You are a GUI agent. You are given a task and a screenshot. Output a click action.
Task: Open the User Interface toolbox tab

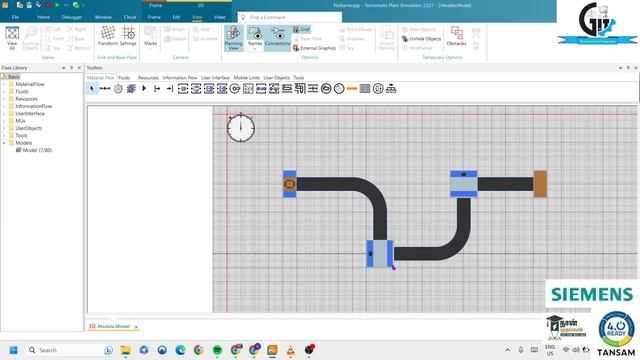pyautogui.click(x=215, y=78)
